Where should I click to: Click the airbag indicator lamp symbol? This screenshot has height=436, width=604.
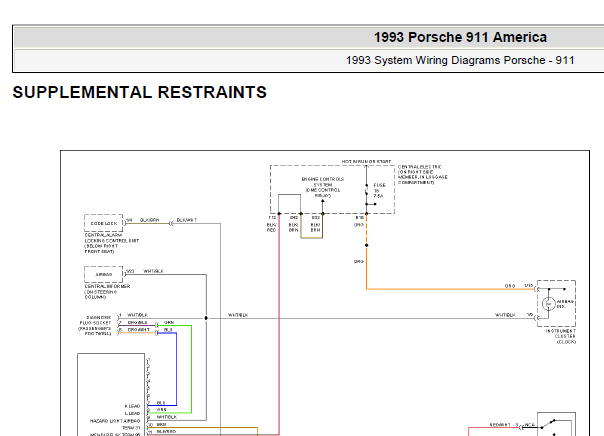(x=548, y=304)
